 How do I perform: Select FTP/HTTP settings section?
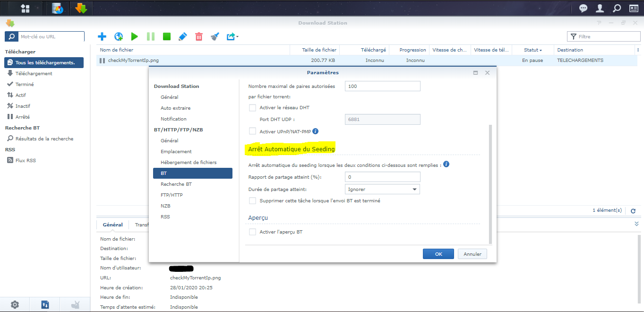[172, 195]
